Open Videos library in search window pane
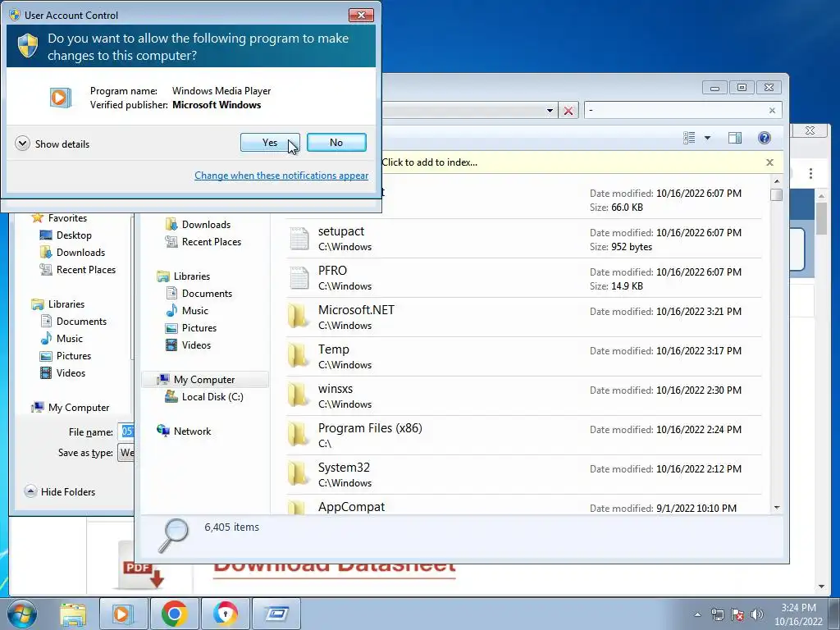The width and height of the screenshot is (840, 630). 189,345
